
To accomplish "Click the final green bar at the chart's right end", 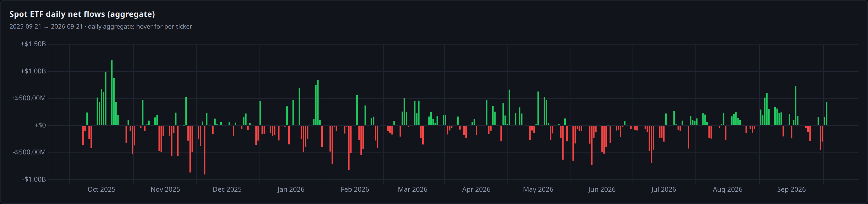I will (x=827, y=114).
